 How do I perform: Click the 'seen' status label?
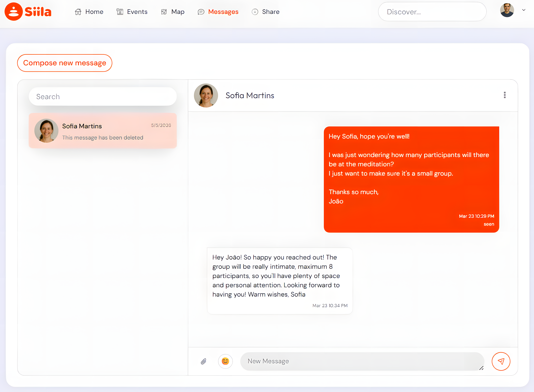pos(489,224)
